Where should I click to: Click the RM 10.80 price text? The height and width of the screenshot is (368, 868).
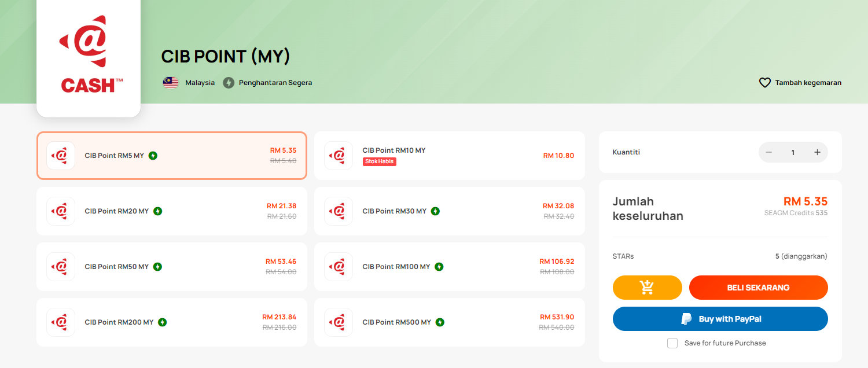[558, 156]
